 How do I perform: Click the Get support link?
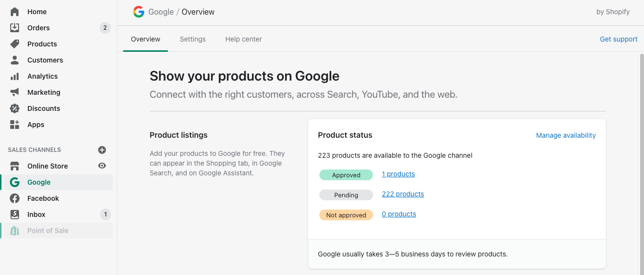(x=619, y=39)
